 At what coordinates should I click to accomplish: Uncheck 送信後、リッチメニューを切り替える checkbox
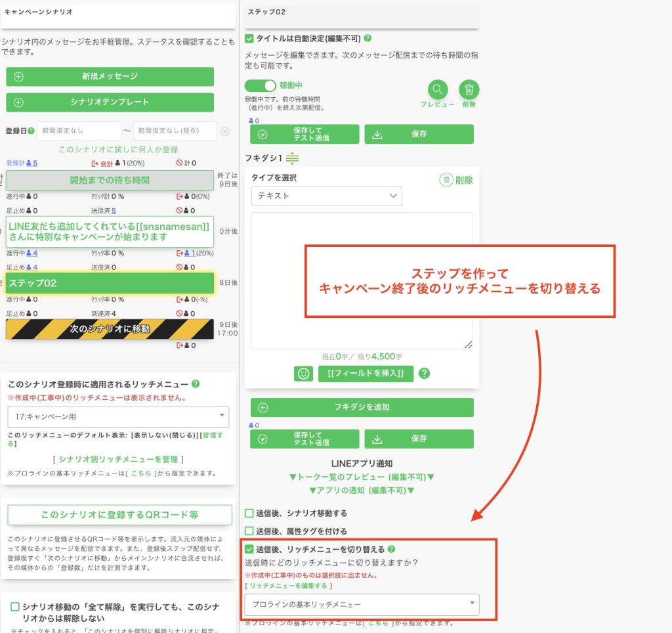(249, 549)
